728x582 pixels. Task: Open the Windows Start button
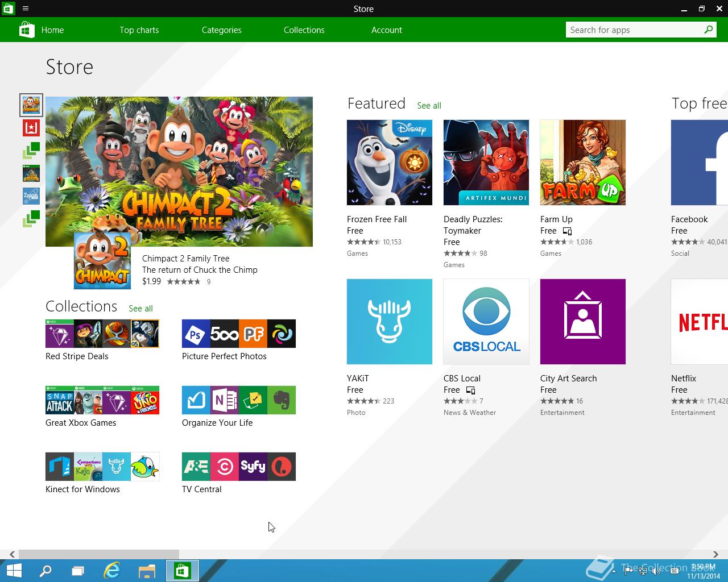[x=14, y=571]
